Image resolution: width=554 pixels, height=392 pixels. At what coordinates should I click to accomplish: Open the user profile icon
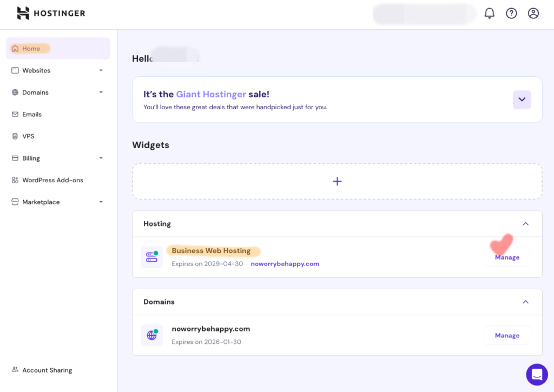pyautogui.click(x=533, y=14)
